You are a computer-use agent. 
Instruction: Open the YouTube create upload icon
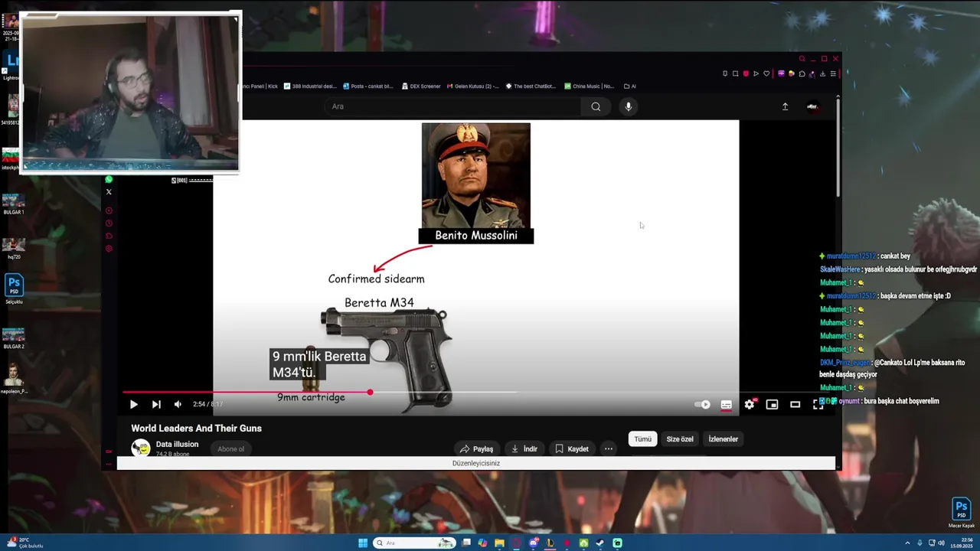785,106
